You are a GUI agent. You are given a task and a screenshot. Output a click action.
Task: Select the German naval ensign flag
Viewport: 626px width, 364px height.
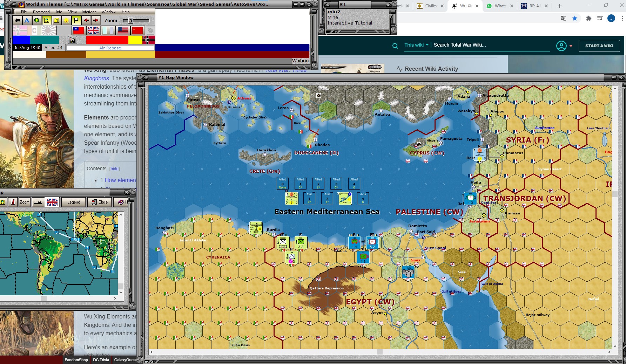pyautogui.click(x=20, y=30)
